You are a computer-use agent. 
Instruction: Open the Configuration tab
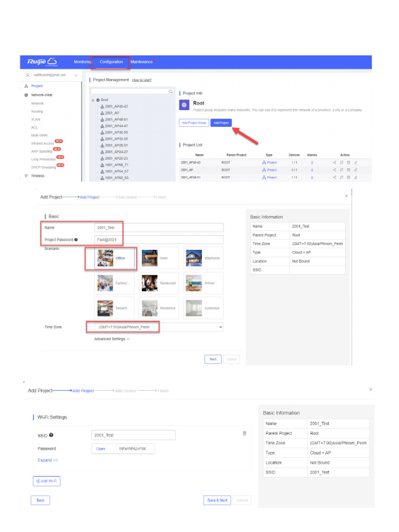111,62
